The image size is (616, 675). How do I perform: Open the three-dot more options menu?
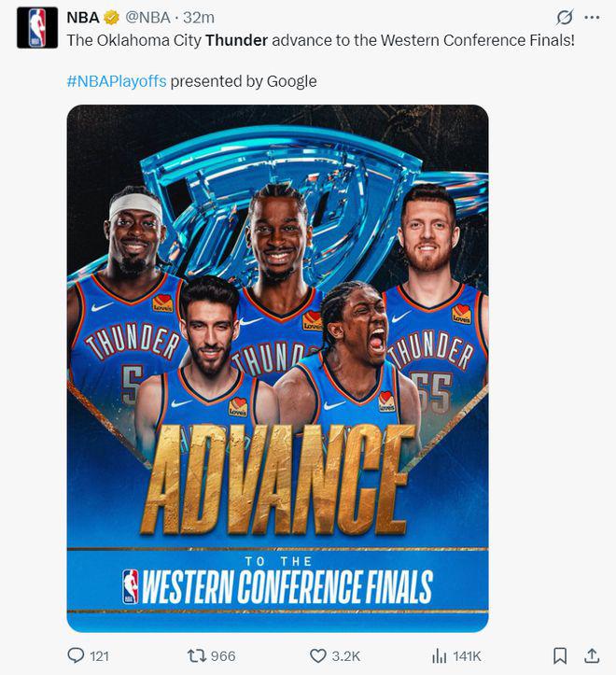tap(592, 18)
